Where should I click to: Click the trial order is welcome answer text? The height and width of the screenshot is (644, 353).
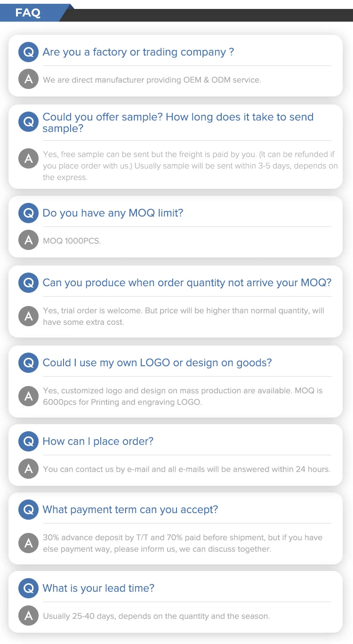tap(184, 316)
